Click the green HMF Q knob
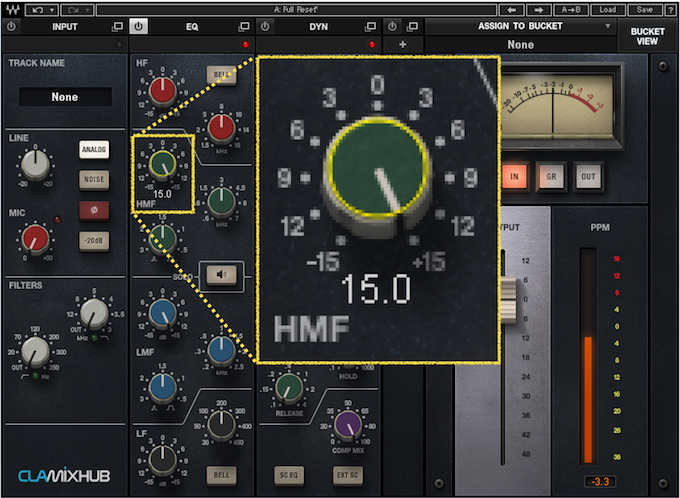The image size is (680, 498). 163,238
